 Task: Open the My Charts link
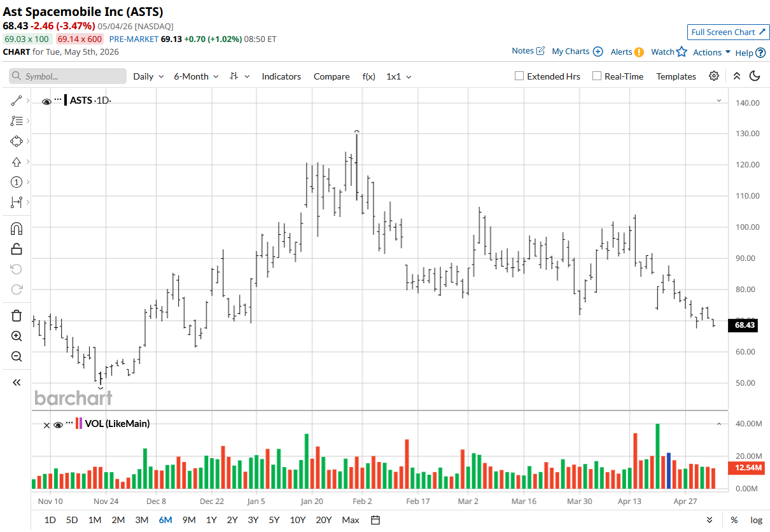[577, 51]
